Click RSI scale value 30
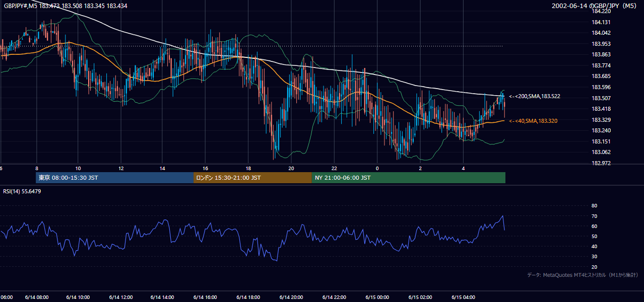The width and height of the screenshot is (644, 302). click(594, 257)
